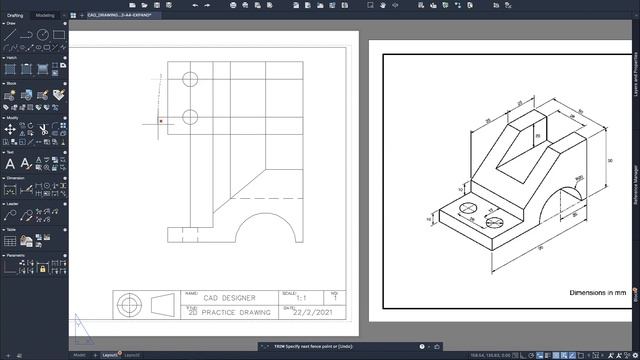
Task: Select the Text style A with pencil icon
Action: click(x=26, y=164)
